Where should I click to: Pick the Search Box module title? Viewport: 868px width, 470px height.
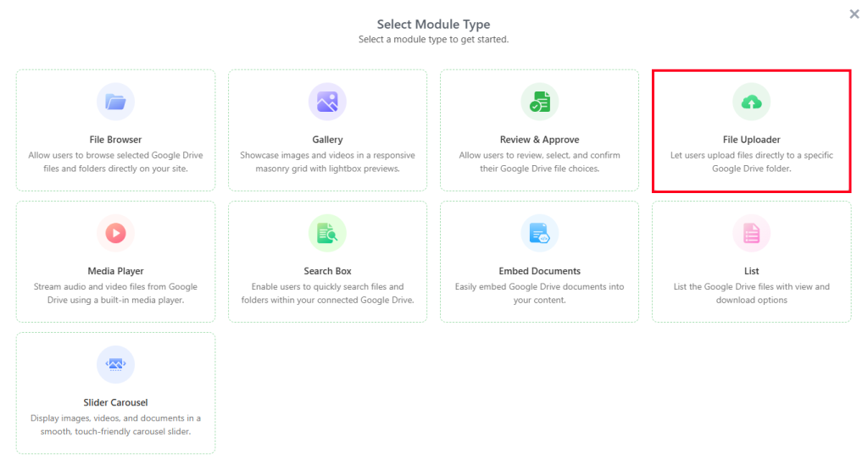(327, 271)
